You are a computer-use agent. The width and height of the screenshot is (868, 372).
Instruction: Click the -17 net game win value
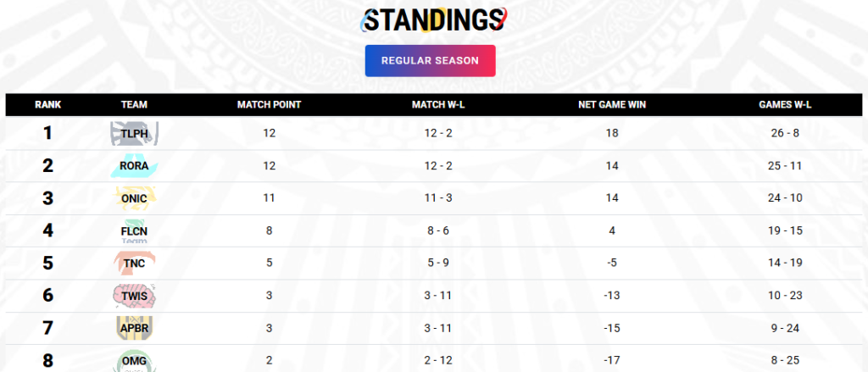click(x=612, y=360)
